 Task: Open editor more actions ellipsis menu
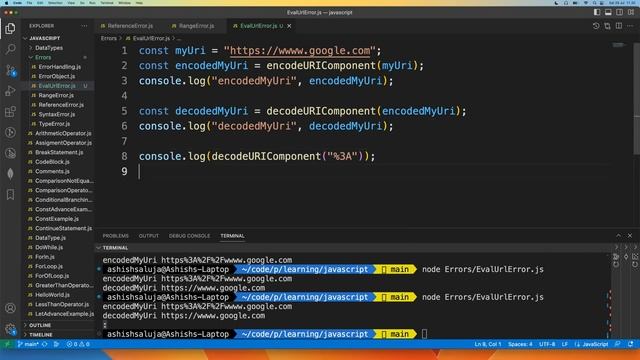pyautogui.click(x=630, y=26)
